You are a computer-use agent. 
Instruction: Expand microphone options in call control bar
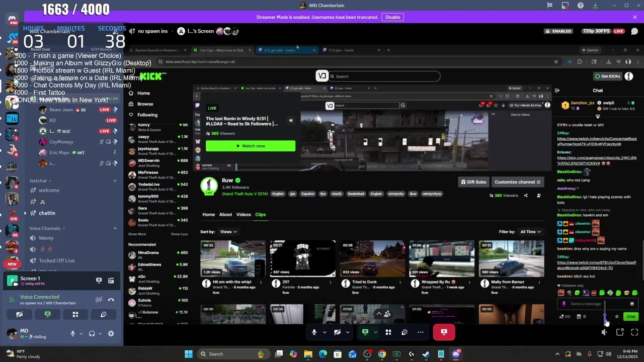pyautogui.click(x=324, y=332)
